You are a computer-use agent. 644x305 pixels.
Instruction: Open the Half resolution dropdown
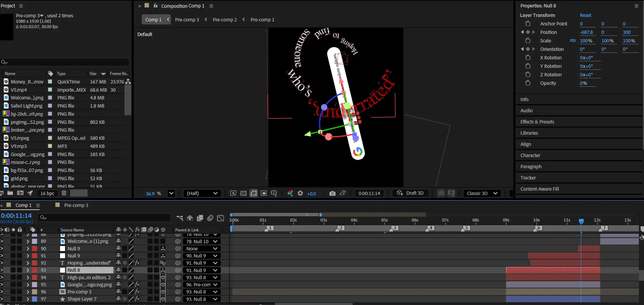pos(202,193)
